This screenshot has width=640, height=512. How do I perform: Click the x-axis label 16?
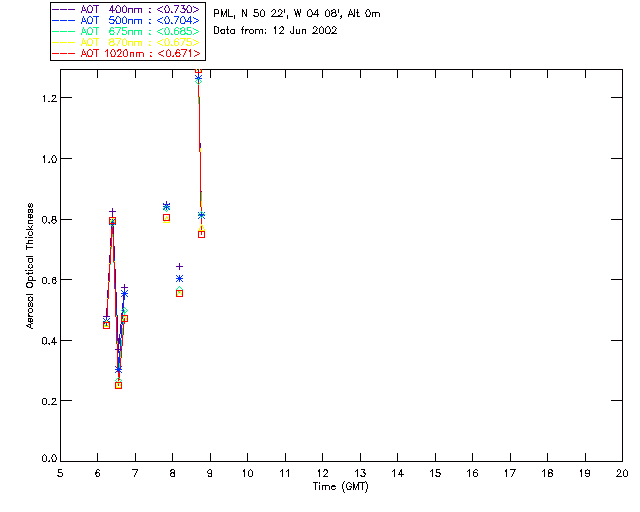click(472, 473)
